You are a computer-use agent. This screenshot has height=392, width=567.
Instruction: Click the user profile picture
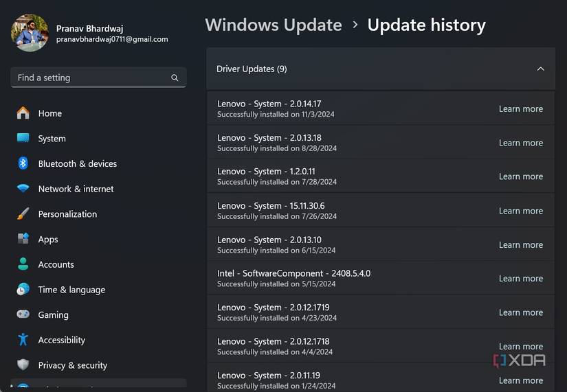[30, 33]
